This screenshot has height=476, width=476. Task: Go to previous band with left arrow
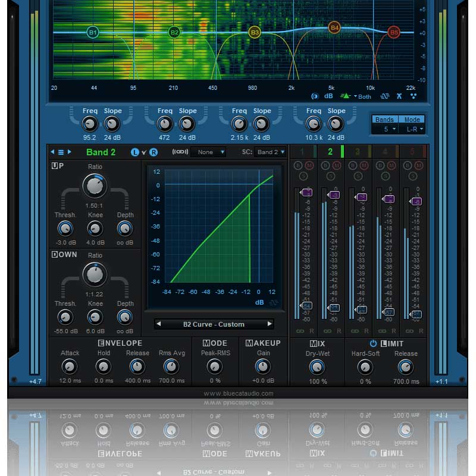(x=52, y=152)
